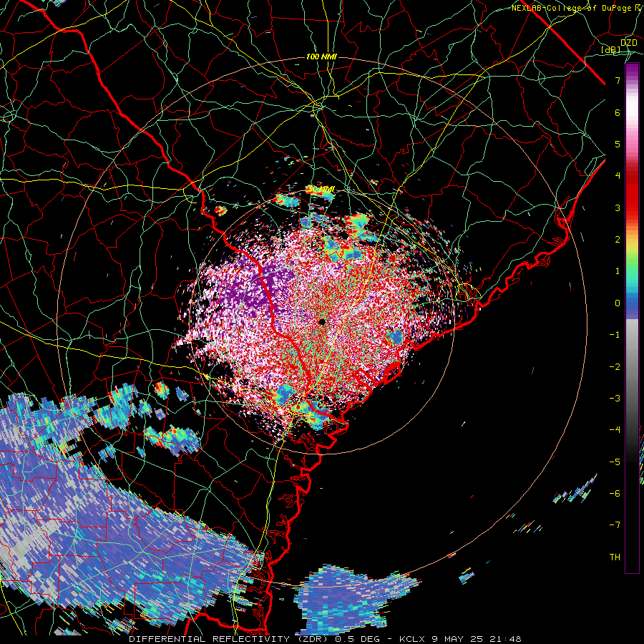Screen dimensions: 644x644
Task: Click the 3 value on the color scale
Action: point(618,208)
